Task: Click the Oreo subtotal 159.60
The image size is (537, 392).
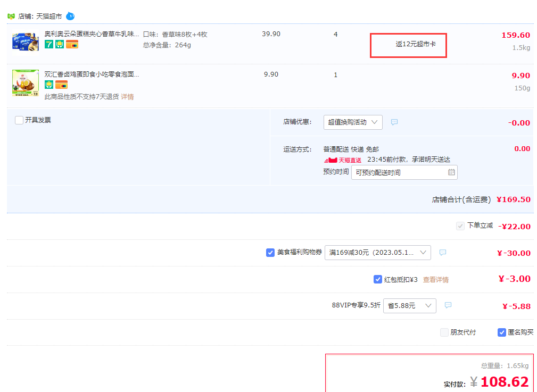Action: point(515,35)
